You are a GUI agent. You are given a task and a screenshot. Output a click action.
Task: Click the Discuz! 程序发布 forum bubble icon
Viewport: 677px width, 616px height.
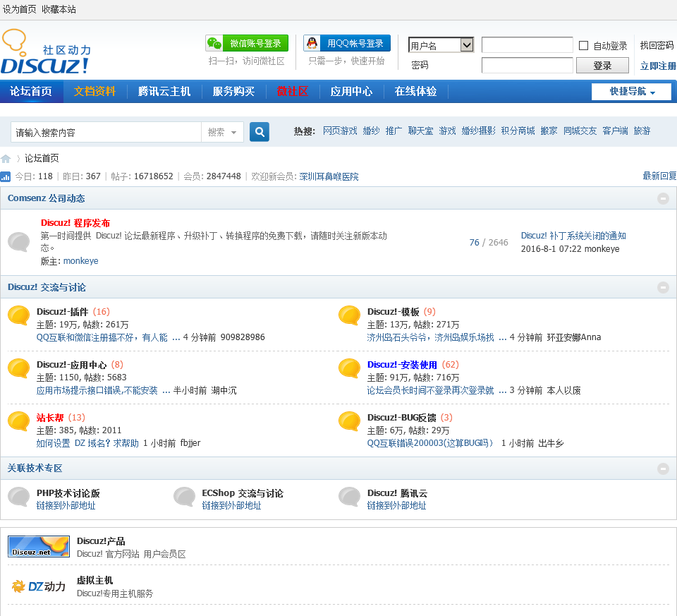click(19, 242)
